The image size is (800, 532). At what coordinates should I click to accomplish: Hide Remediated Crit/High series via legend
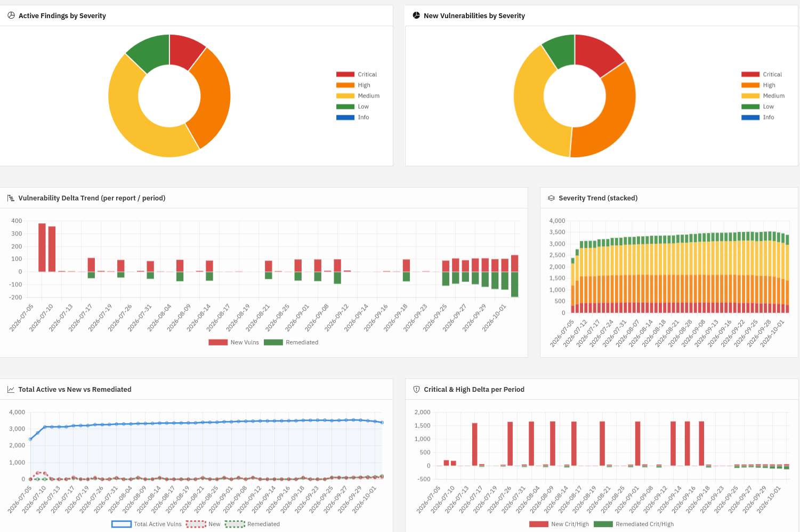tap(634, 524)
